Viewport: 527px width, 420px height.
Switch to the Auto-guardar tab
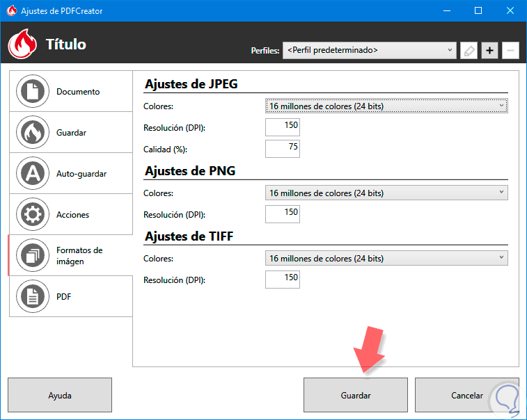click(x=71, y=173)
